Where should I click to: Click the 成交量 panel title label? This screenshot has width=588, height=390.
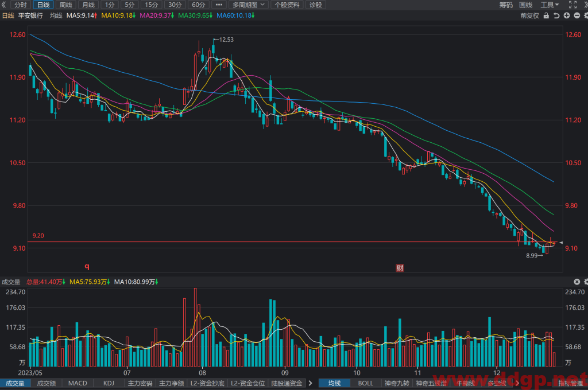[x=11, y=282]
